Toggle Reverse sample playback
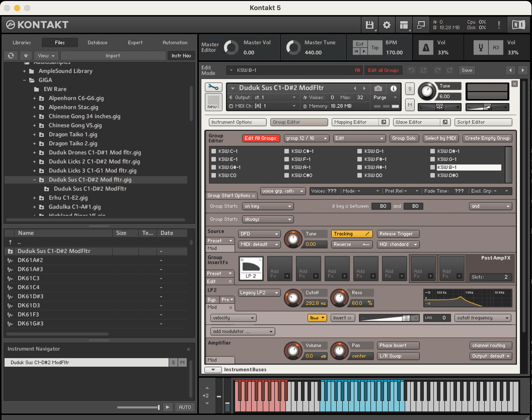Screen dimensions: 532x420 352,244
